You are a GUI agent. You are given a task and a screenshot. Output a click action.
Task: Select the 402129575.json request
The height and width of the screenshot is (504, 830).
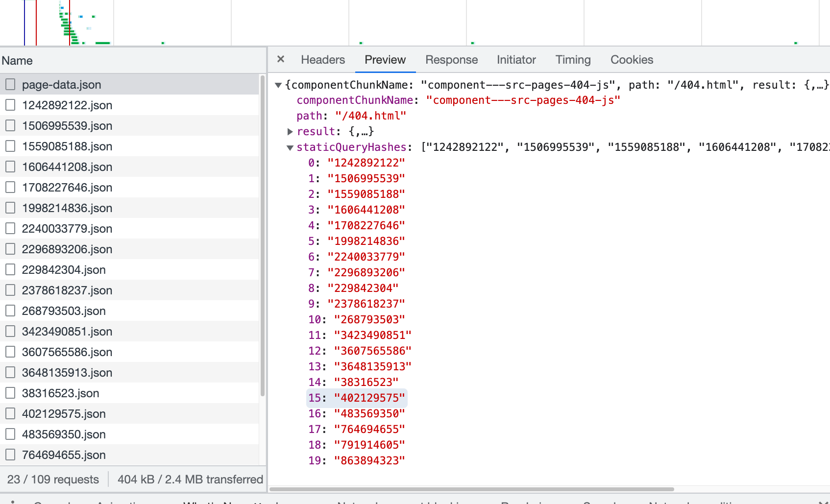[x=64, y=413]
